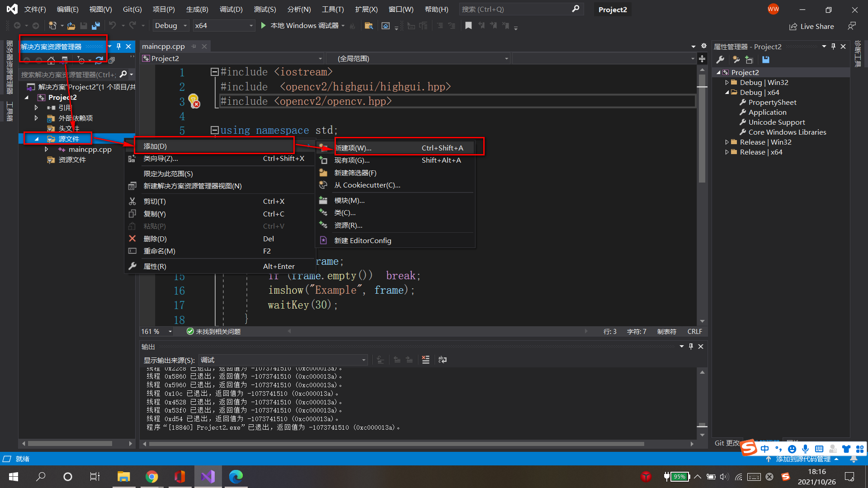Click the Save All toolbar icon
The width and height of the screenshot is (868, 488).
click(95, 26)
